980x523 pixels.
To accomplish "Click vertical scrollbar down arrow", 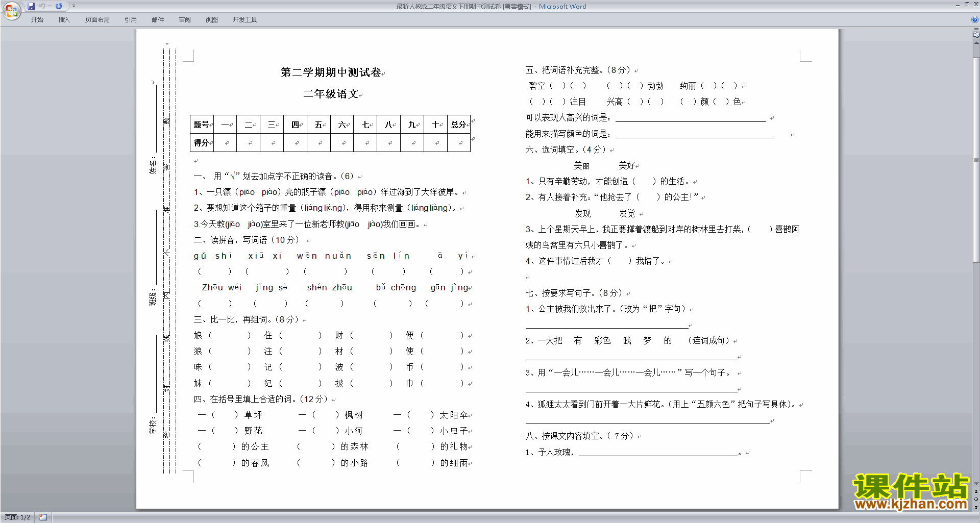I will tap(976, 484).
